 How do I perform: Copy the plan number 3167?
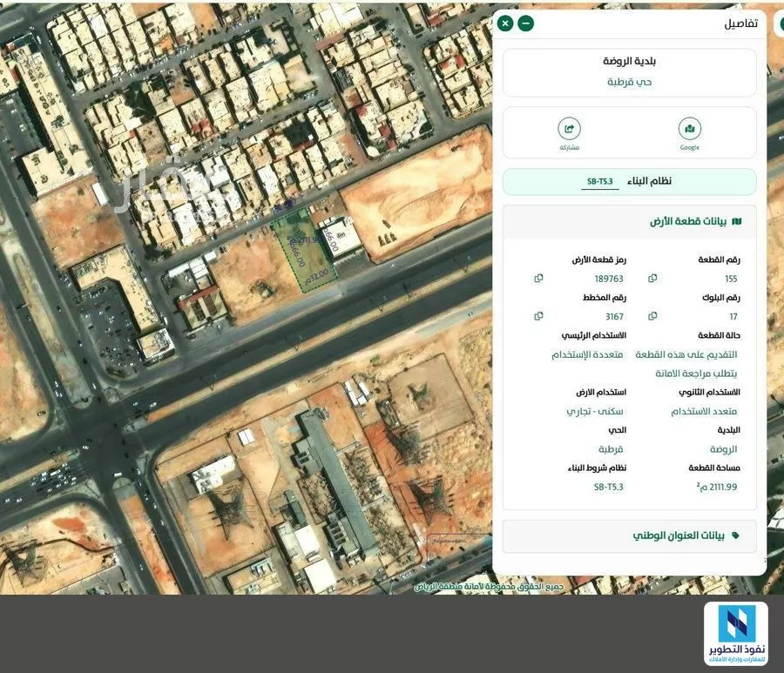538,316
